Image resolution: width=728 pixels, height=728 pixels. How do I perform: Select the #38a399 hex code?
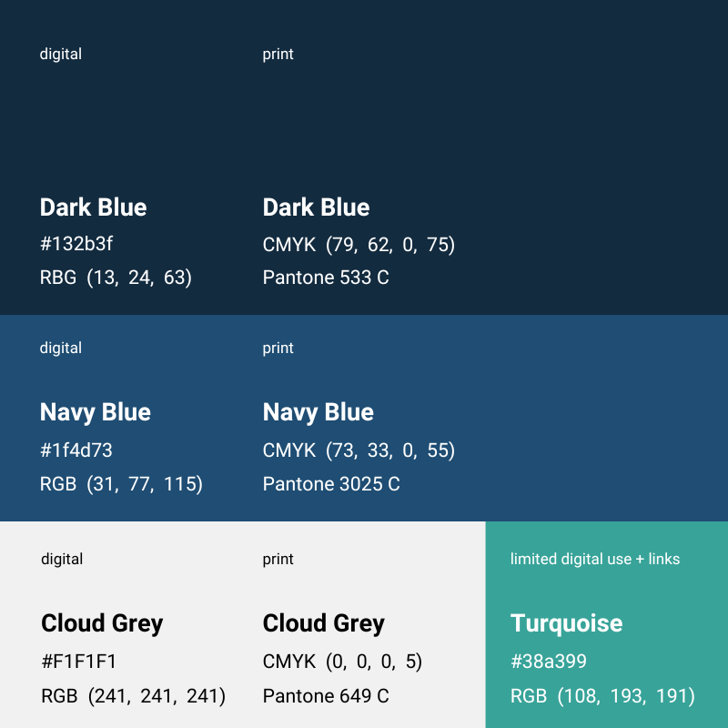549,662
